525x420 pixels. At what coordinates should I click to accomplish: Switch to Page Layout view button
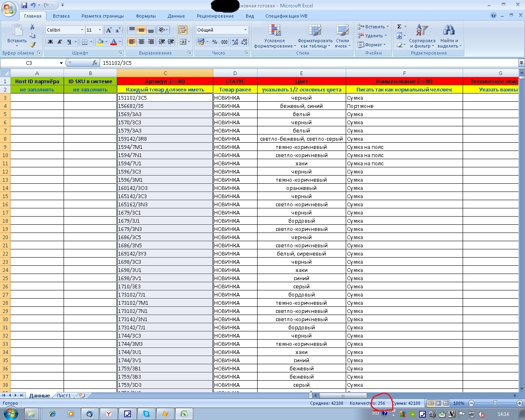point(438,403)
